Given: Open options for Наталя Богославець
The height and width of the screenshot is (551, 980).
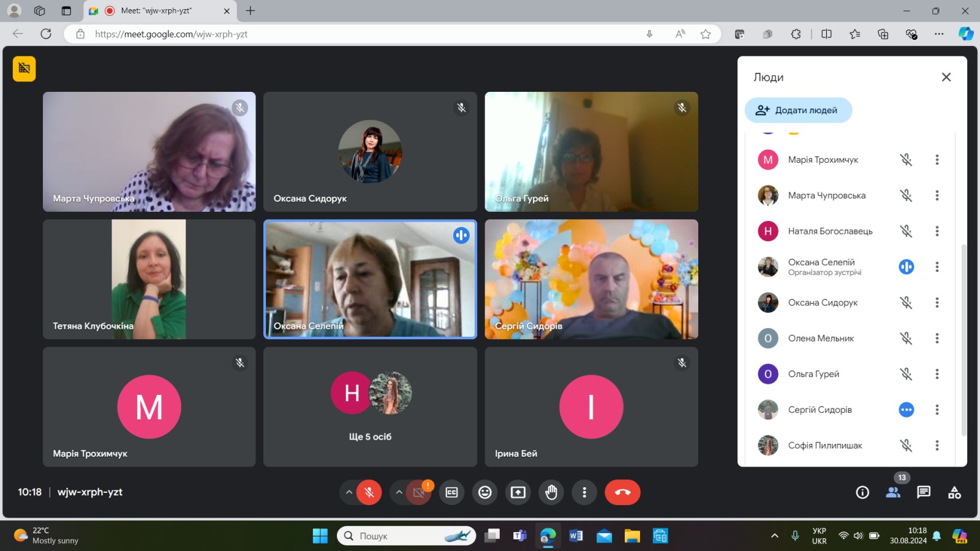Looking at the screenshot, I should pyautogui.click(x=937, y=231).
